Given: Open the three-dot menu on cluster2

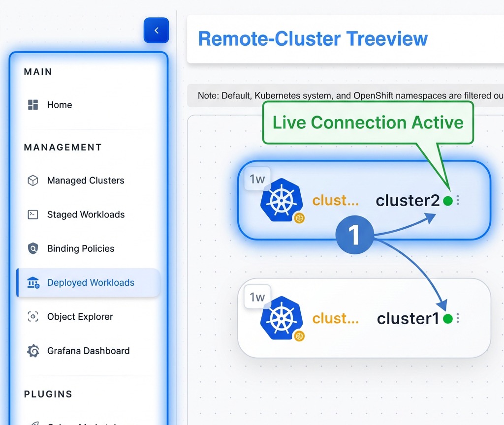Looking at the screenshot, I should coord(458,201).
